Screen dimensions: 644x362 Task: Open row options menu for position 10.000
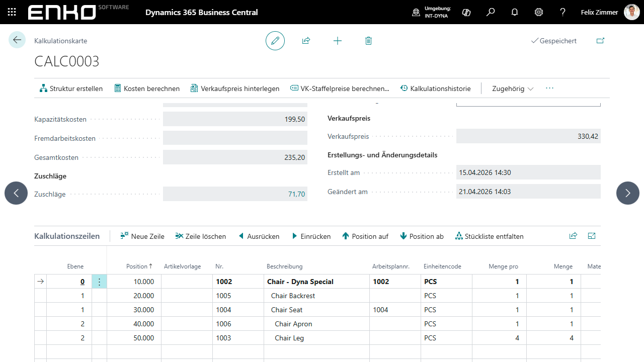click(x=99, y=282)
